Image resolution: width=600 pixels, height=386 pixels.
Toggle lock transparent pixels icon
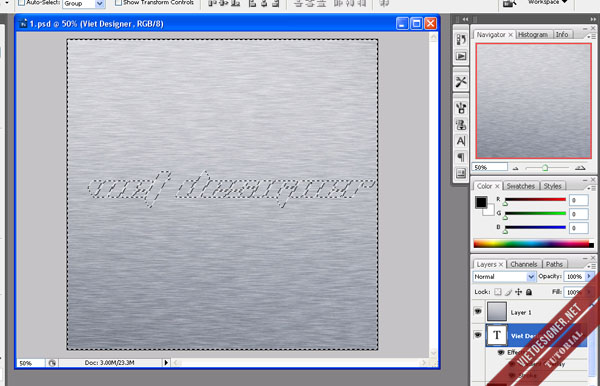pyautogui.click(x=497, y=292)
